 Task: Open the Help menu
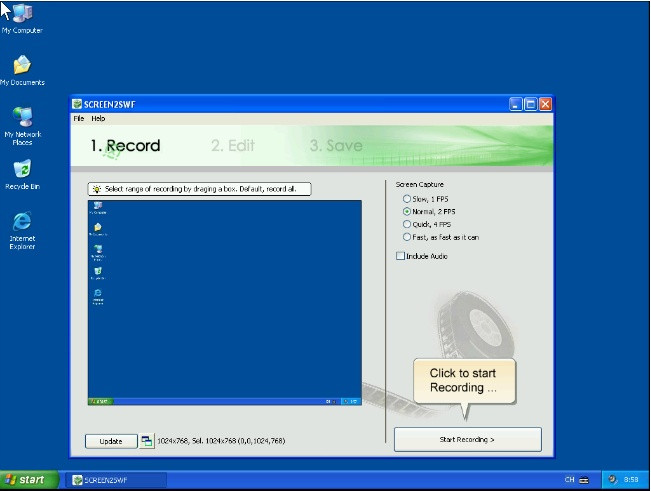tap(98, 118)
